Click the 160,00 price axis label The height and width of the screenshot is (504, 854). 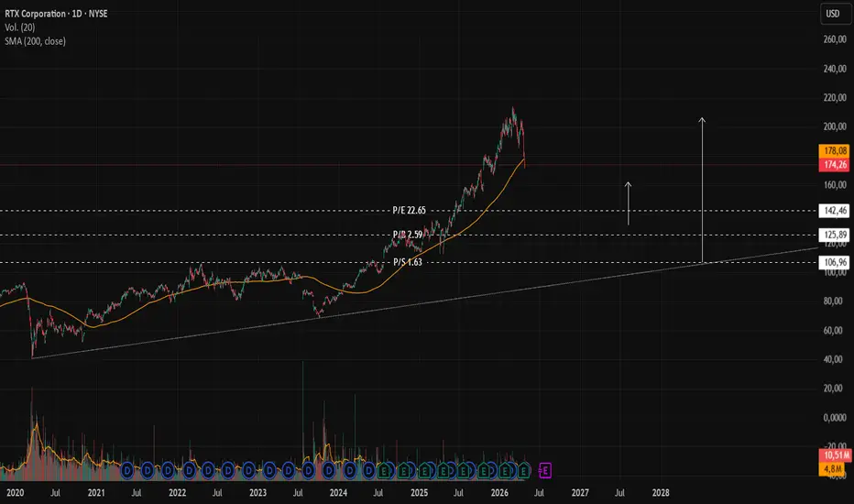tap(835, 185)
